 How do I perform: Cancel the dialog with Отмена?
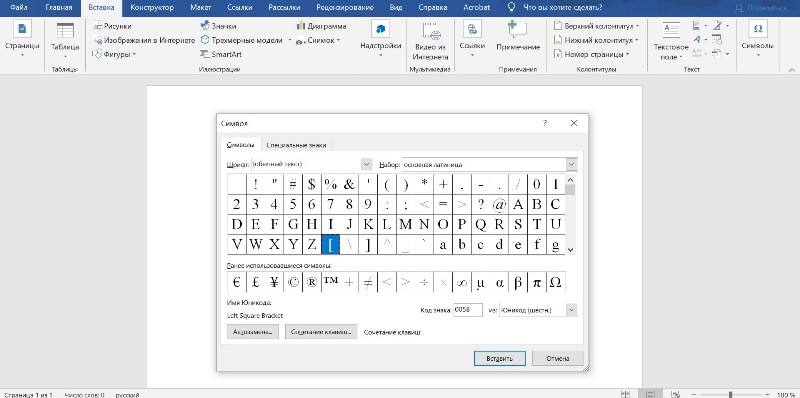click(x=558, y=358)
